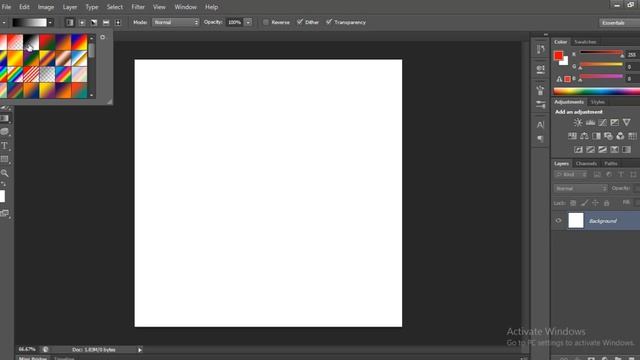
Task: Click the Lock all padlock icon
Action: point(607,203)
